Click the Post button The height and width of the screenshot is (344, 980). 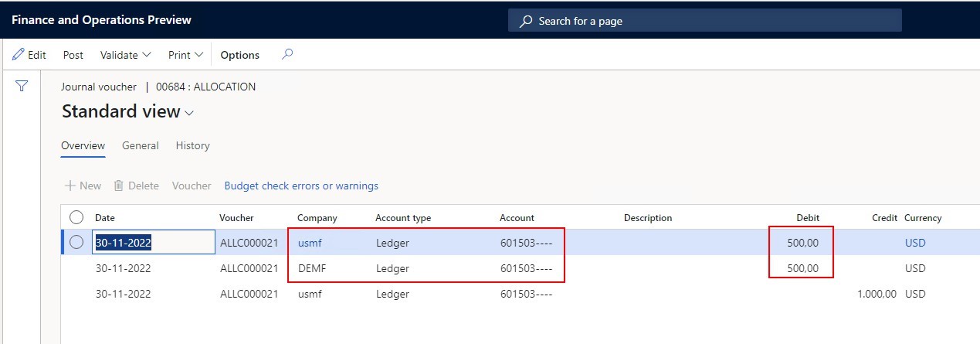pyautogui.click(x=73, y=55)
